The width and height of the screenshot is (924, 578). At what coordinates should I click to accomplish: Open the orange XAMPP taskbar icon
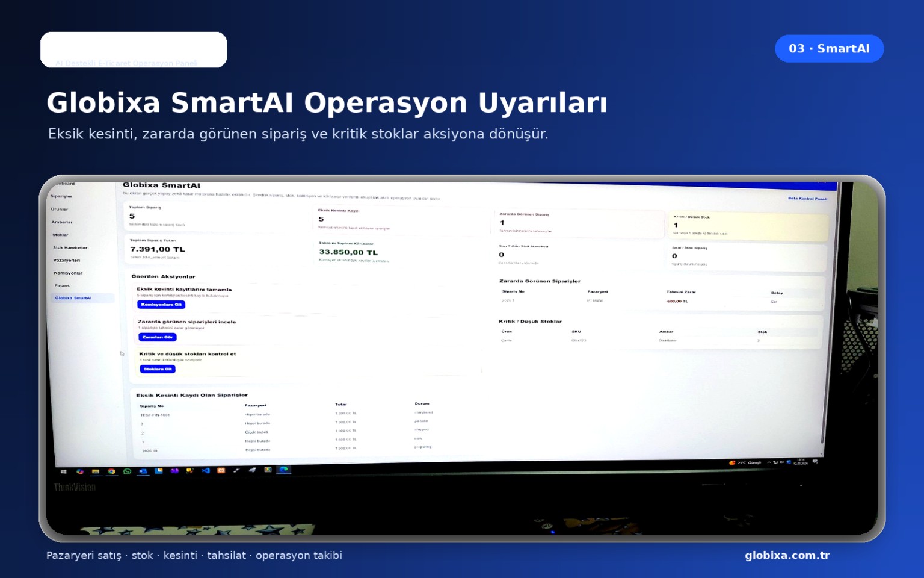click(x=221, y=470)
